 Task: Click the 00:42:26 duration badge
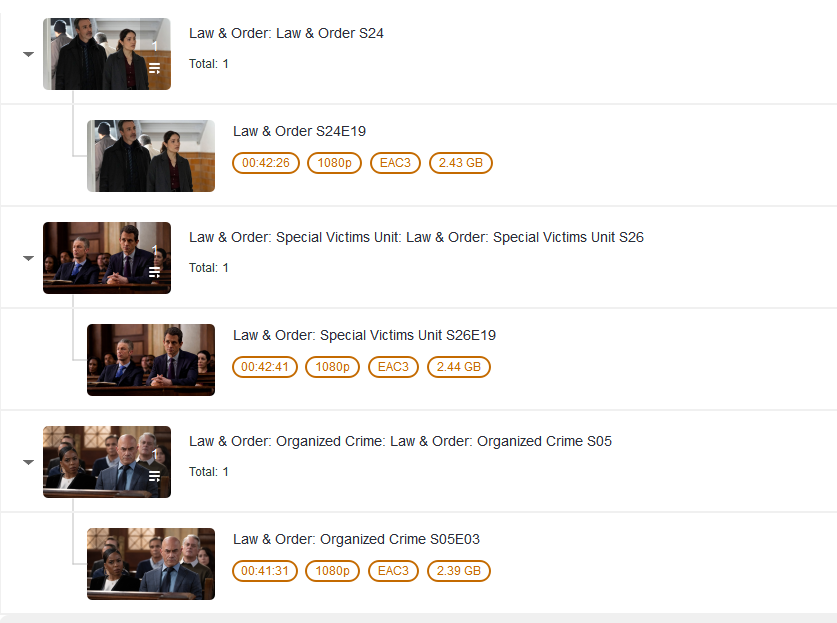266,163
